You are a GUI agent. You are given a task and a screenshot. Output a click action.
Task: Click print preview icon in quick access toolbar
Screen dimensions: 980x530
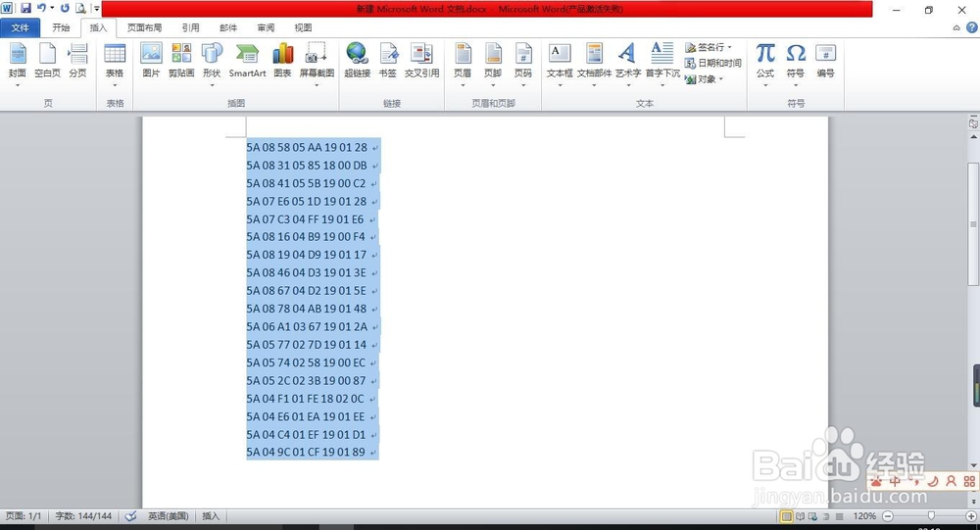click(x=80, y=8)
